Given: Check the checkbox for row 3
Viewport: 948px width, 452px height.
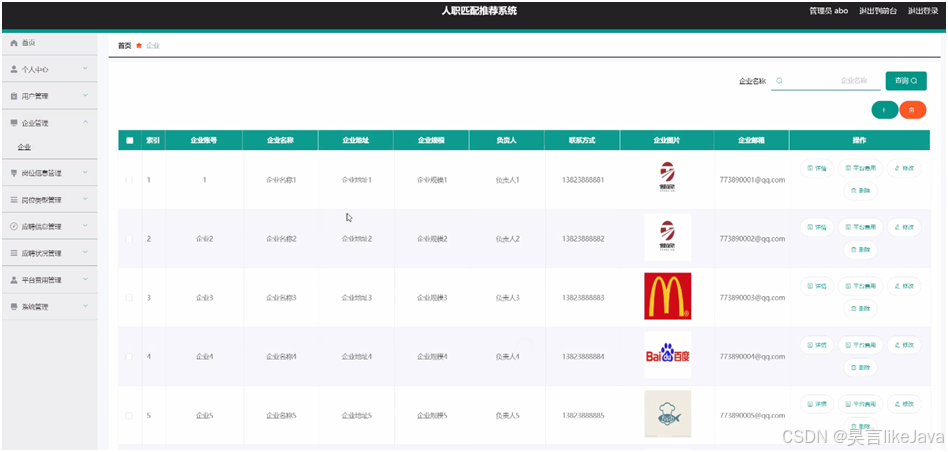Looking at the screenshot, I should tap(129, 298).
